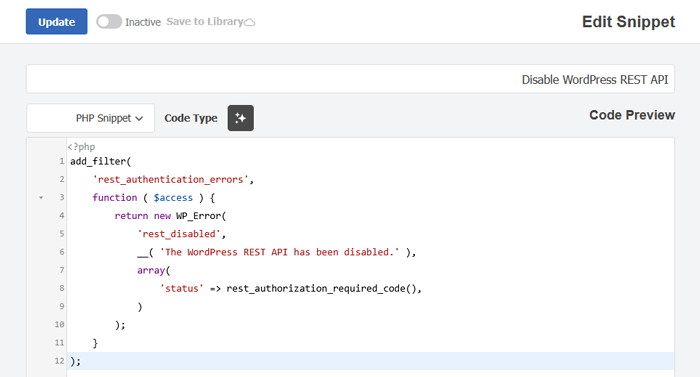Image resolution: width=700 pixels, height=377 pixels.
Task: Click 'The WordPress REST API has been disabled.' text
Action: pyautogui.click(x=279, y=252)
